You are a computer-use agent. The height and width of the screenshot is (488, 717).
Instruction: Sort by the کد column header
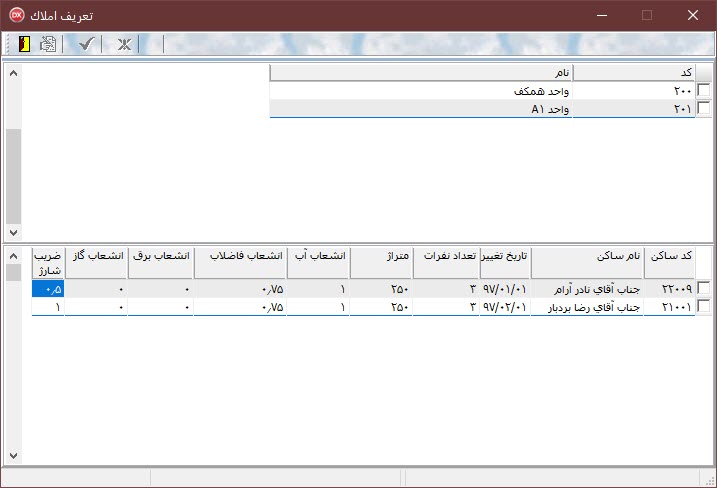point(633,73)
